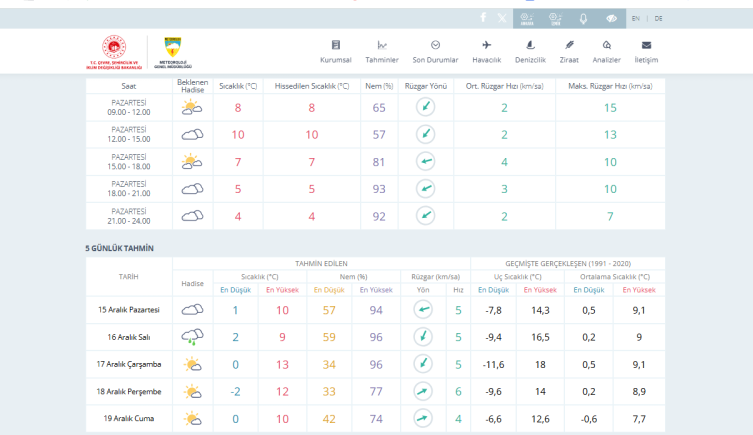Switch site language to EN
753x435 pixels.
(636, 18)
